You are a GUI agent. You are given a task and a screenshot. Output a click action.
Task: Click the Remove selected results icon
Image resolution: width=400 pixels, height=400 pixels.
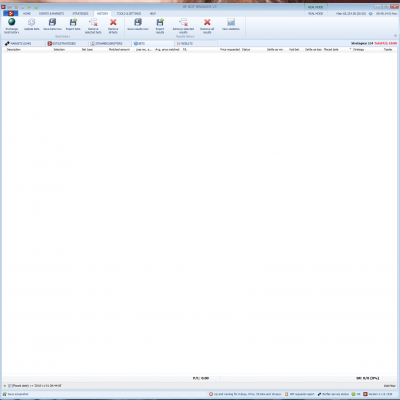tap(183, 22)
